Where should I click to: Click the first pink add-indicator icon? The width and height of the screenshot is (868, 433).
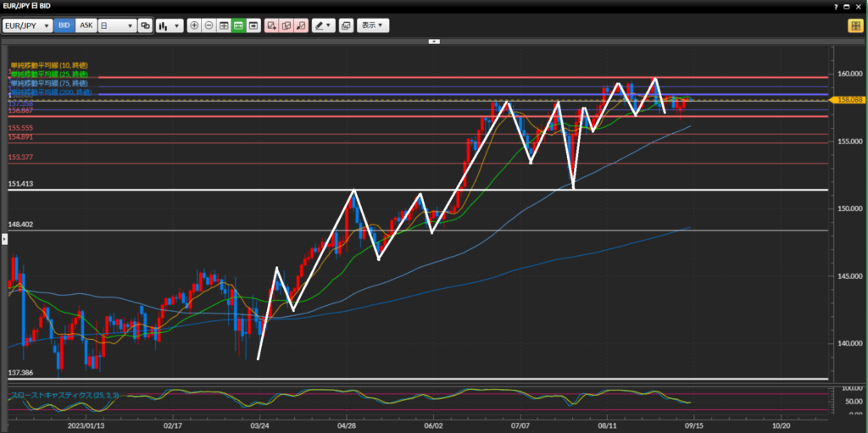click(x=271, y=25)
